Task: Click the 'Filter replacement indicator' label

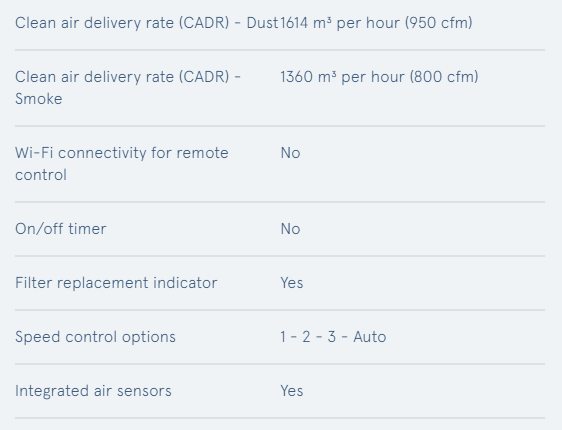Action: tap(116, 283)
